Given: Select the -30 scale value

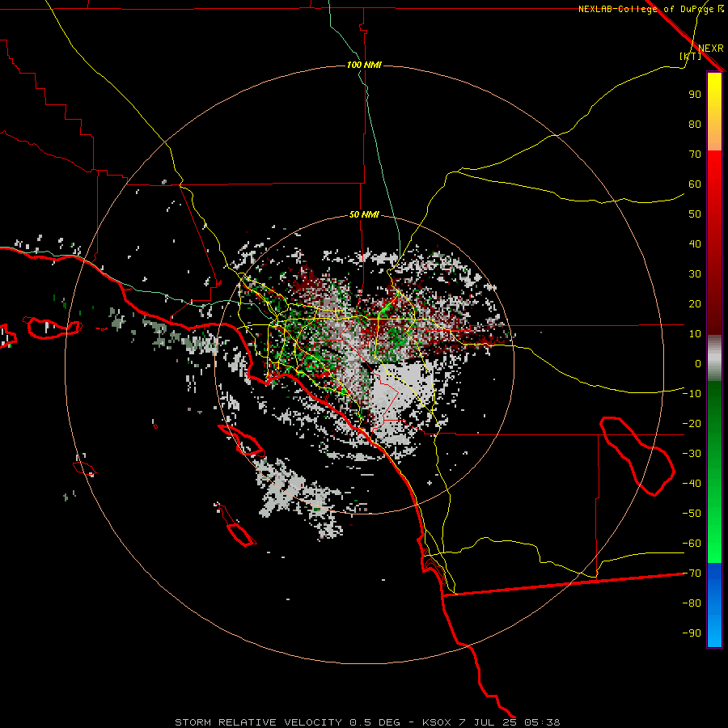Looking at the screenshot, I should [x=692, y=454].
